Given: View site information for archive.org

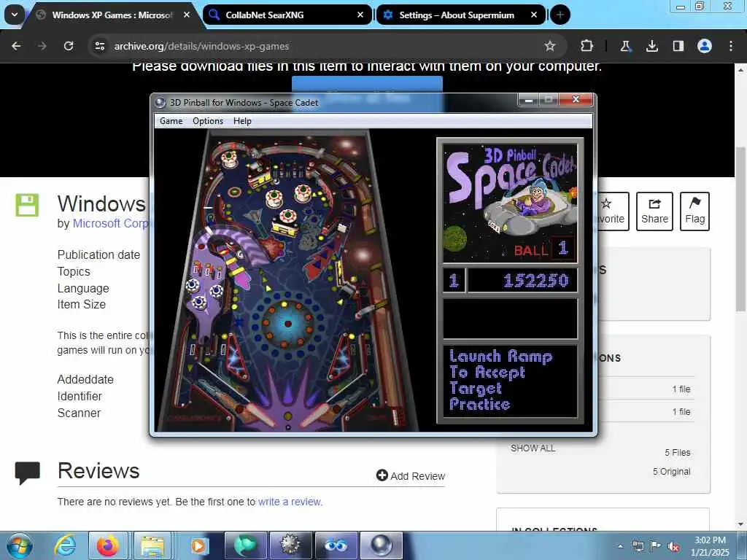Looking at the screenshot, I should click(99, 46).
